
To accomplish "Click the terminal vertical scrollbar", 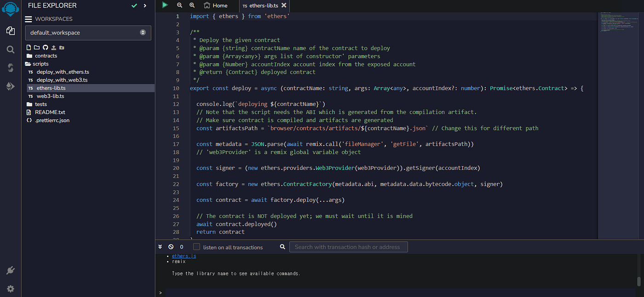I will (639, 282).
